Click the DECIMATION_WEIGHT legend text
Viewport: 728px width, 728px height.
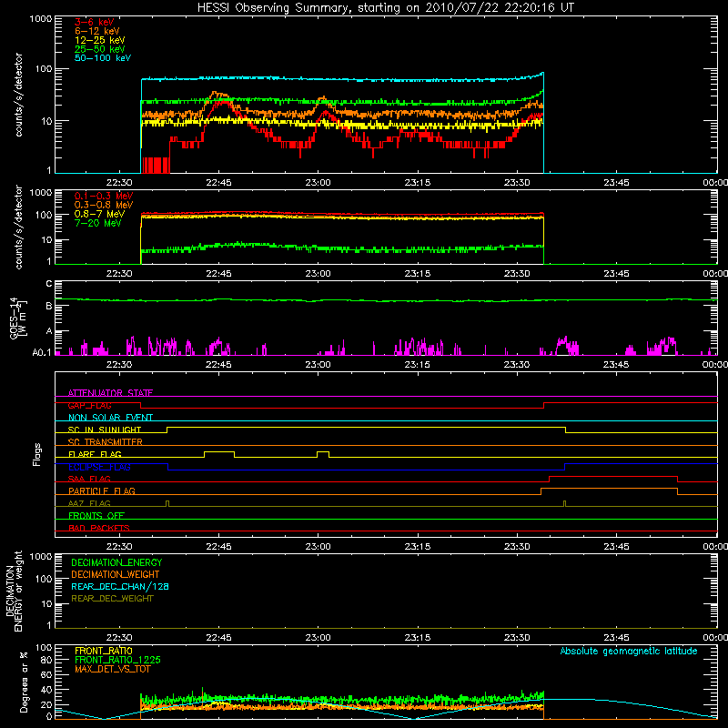[x=116, y=574]
